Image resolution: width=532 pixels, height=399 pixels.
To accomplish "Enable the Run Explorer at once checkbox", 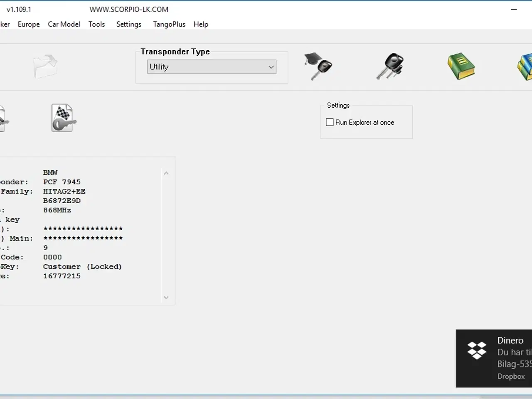I will [330, 123].
